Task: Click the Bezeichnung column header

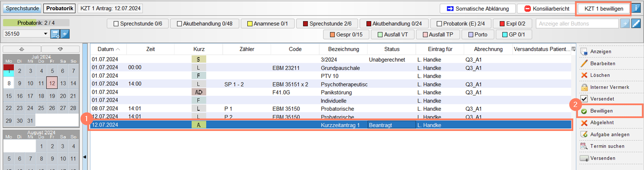Action: pyautogui.click(x=343, y=49)
